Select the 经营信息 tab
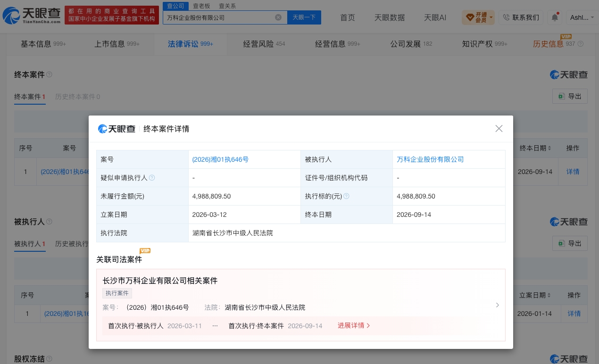 (x=338, y=44)
